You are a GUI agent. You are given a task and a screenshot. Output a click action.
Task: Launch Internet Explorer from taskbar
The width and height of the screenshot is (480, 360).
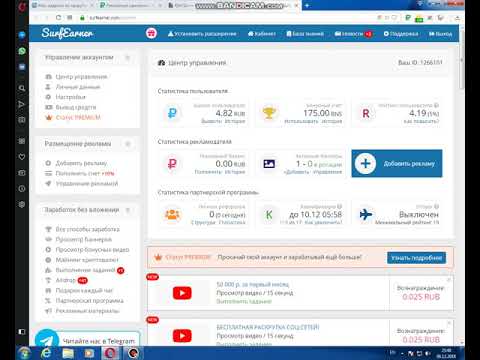[46, 353]
